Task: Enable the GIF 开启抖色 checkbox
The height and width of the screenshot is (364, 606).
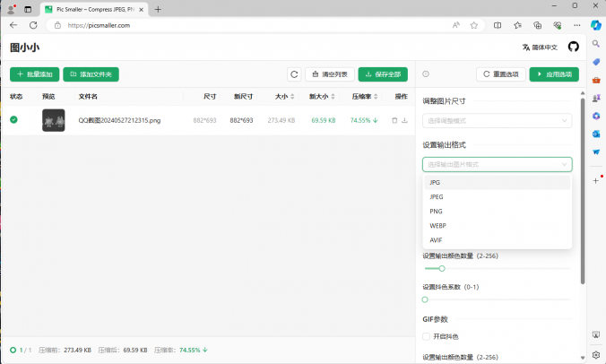Action: pyautogui.click(x=426, y=336)
